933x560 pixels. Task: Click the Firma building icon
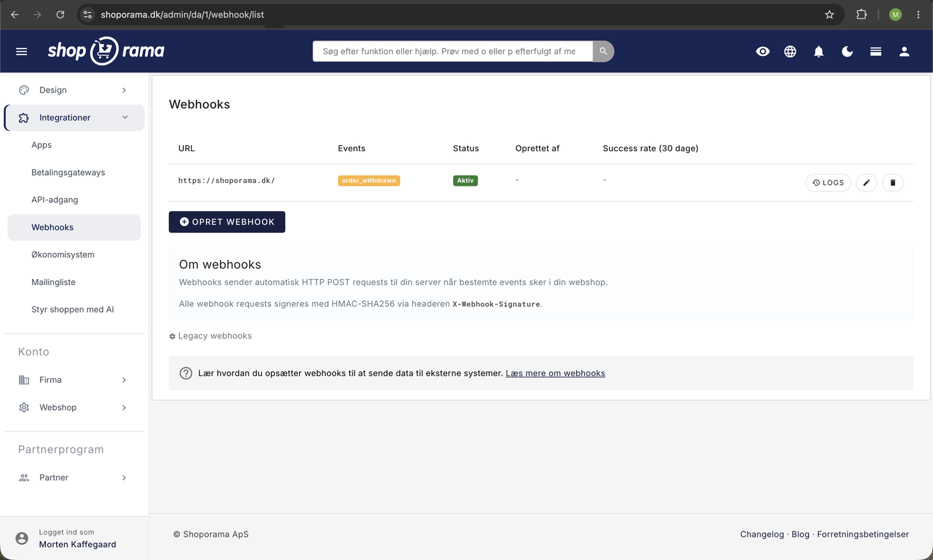click(x=24, y=380)
